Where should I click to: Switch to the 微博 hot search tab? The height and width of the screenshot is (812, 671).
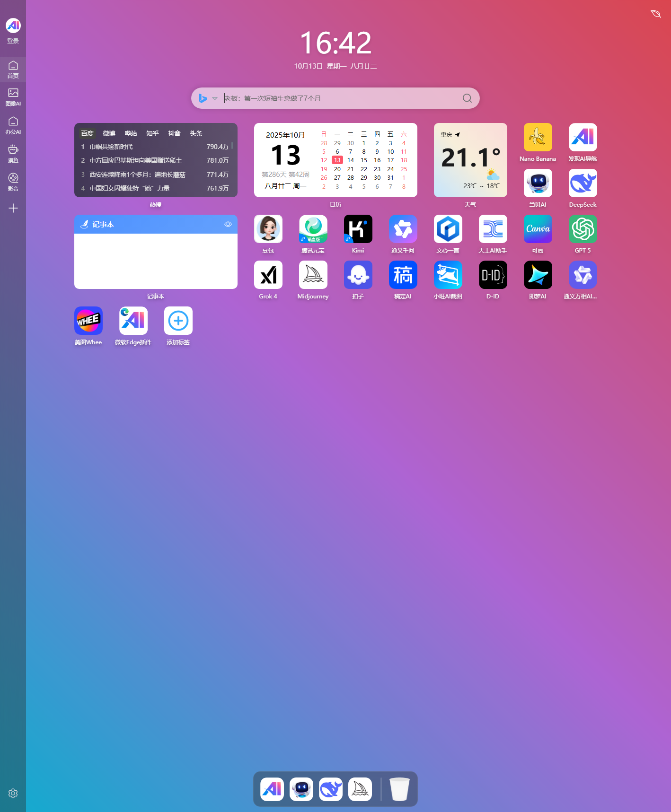(x=109, y=133)
